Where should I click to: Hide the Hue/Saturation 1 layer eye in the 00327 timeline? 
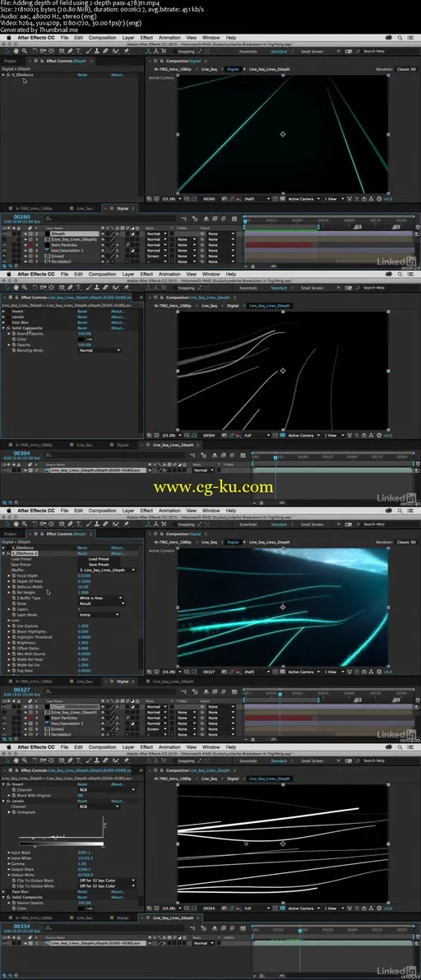[4, 723]
